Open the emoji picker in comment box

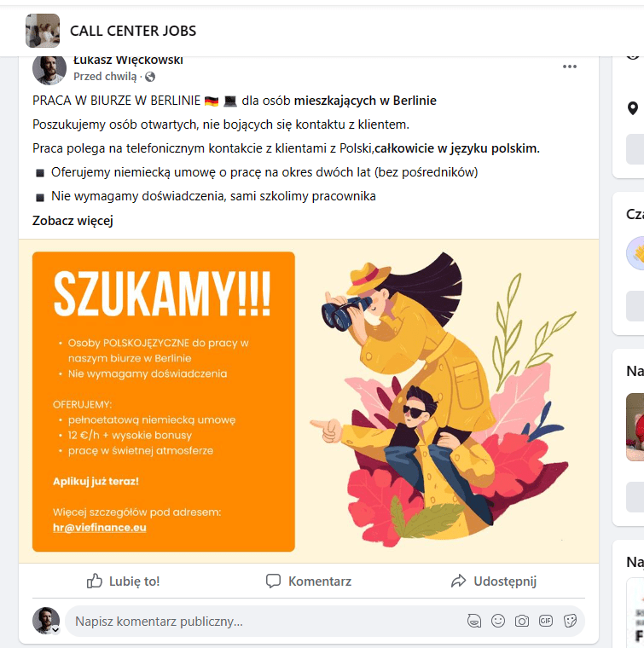(x=498, y=621)
